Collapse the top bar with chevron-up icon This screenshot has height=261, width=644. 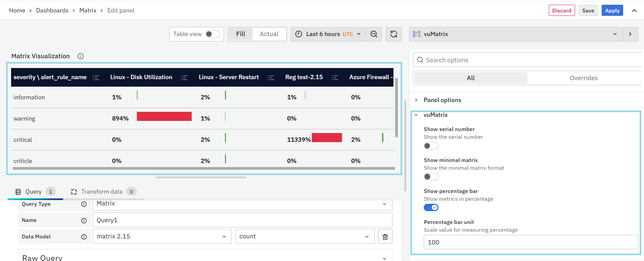pyautogui.click(x=634, y=10)
